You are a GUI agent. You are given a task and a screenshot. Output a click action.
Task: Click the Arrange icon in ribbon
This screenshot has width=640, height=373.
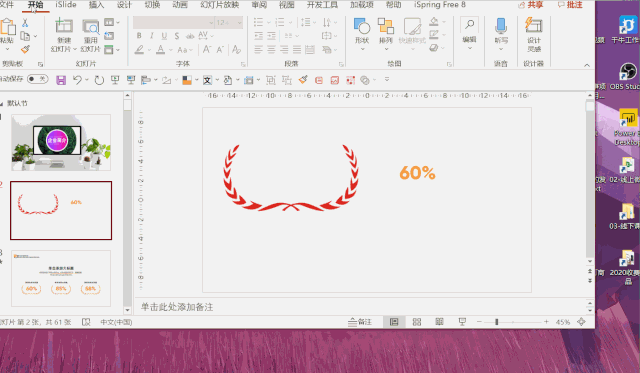coord(385,26)
